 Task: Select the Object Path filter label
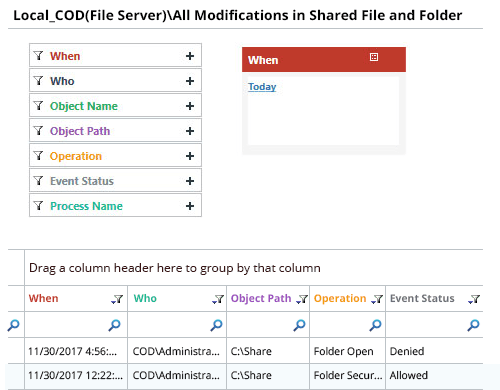(x=80, y=131)
